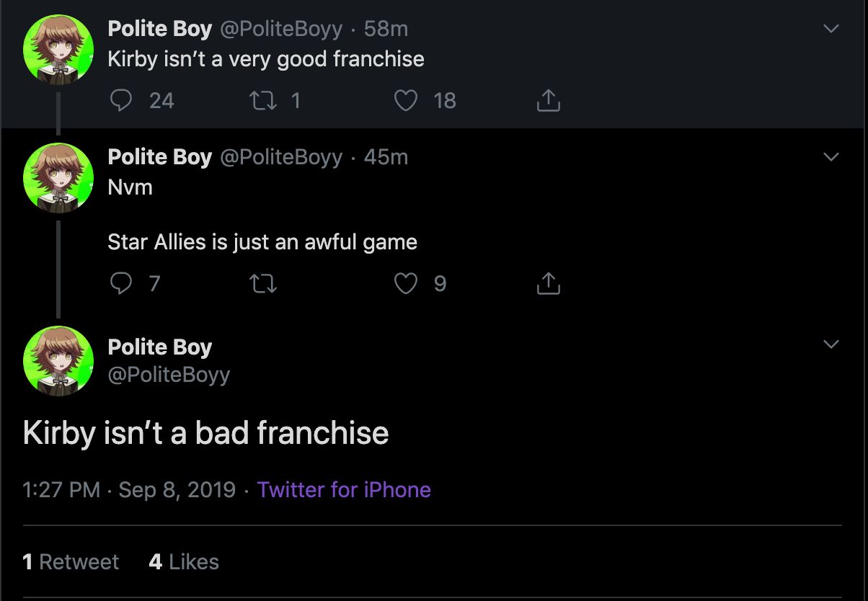Click the '45m' timestamp on the second tweet
Viewport: 868px width, 601px height.
tap(386, 157)
